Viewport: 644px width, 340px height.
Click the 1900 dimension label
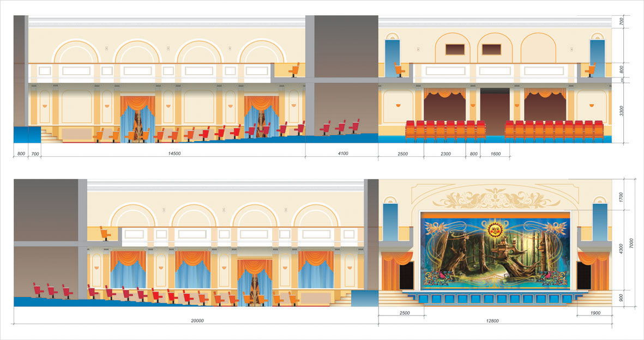[595, 313]
